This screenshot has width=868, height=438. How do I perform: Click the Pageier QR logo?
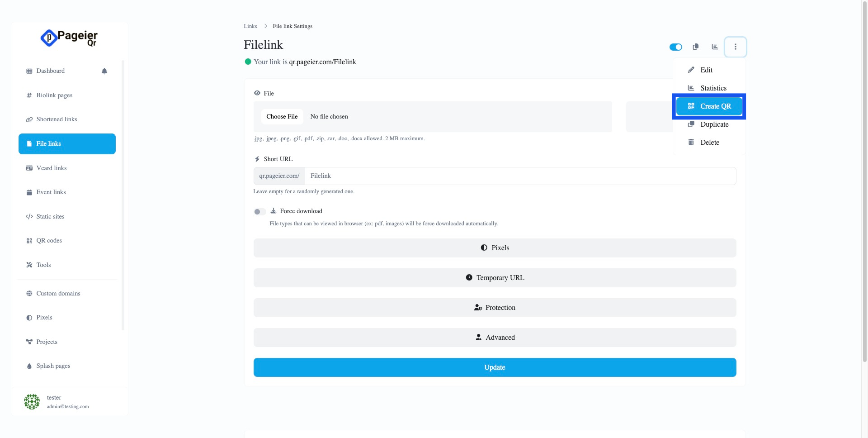tap(69, 38)
